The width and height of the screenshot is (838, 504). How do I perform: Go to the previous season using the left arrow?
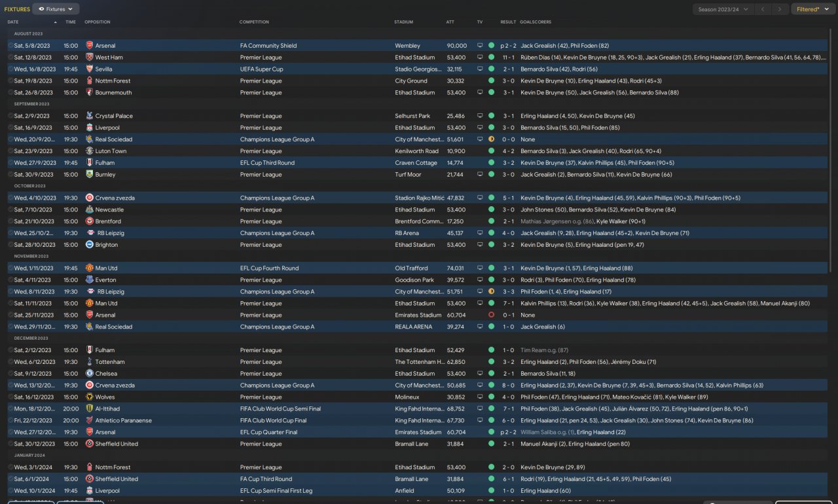tap(763, 9)
